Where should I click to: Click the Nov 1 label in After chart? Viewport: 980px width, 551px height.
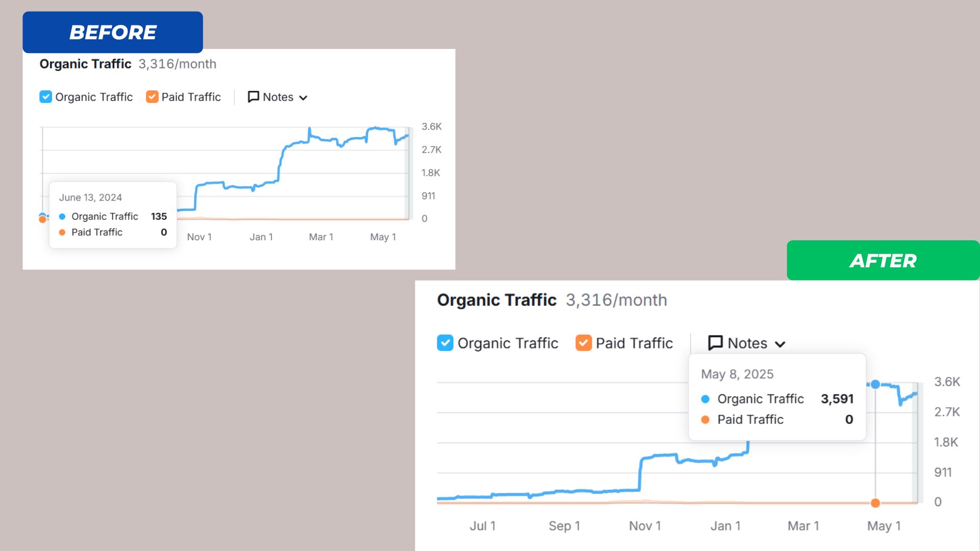pyautogui.click(x=645, y=526)
